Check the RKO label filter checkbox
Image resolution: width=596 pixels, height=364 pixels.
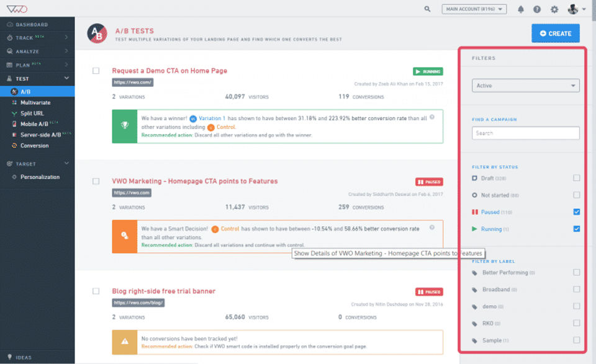[x=577, y=323]
